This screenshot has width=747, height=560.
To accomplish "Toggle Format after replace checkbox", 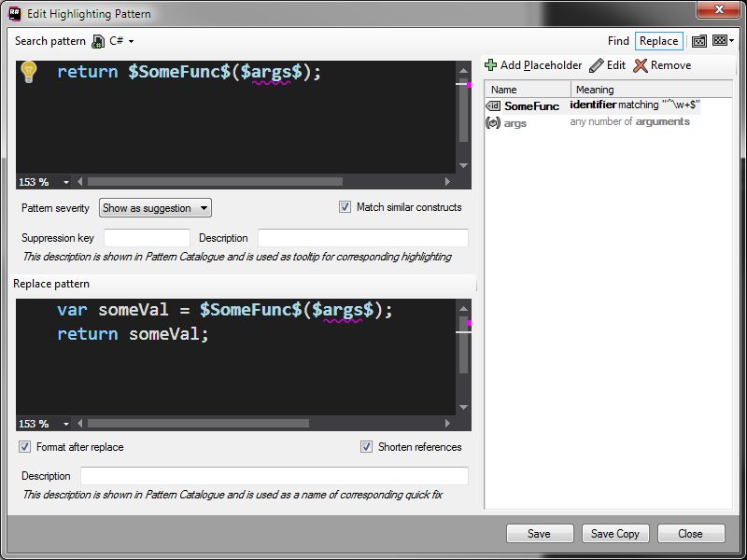I will click(x=25, y=447).
